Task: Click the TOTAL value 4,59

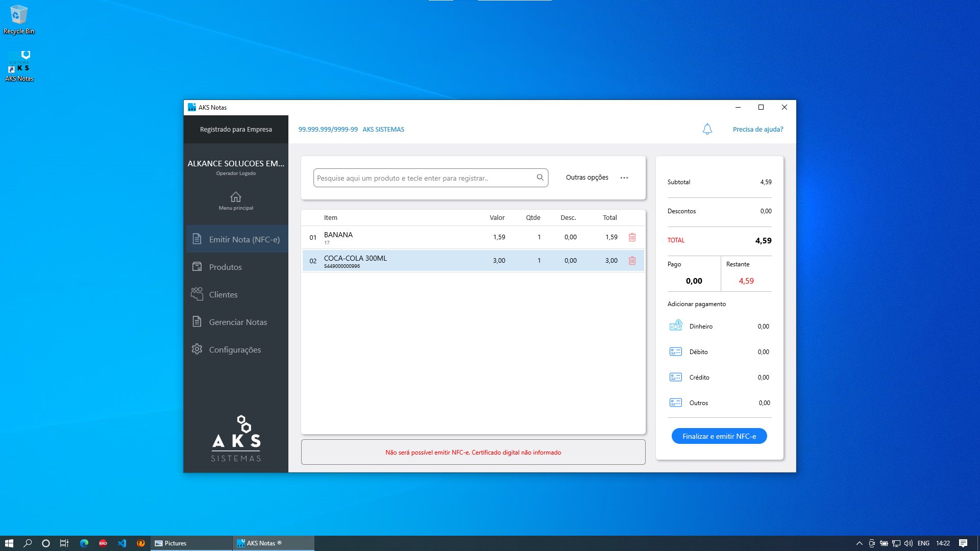Action: (x=763, y=241)
